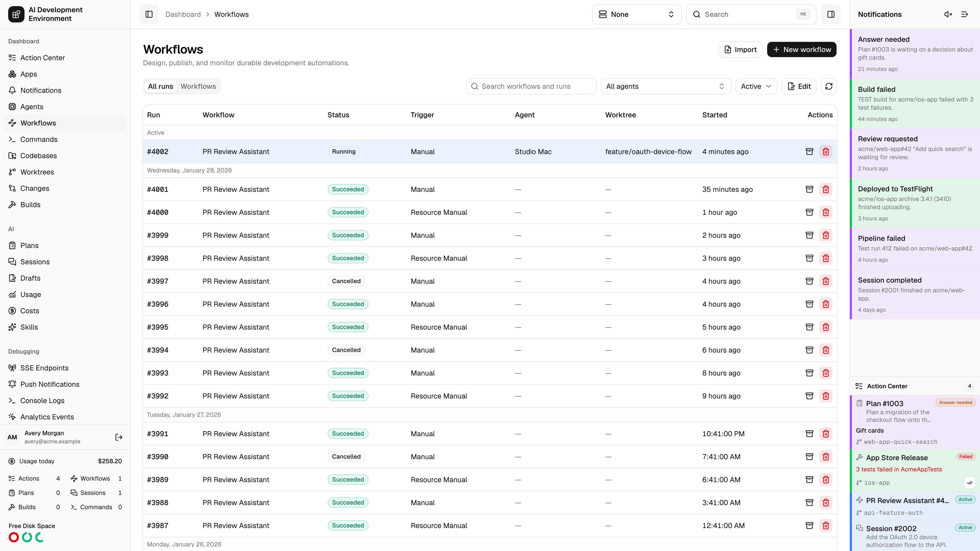Mark App Store Release as done checkmark
This screenshot has height=551, width=980.
tap(970, 483)
